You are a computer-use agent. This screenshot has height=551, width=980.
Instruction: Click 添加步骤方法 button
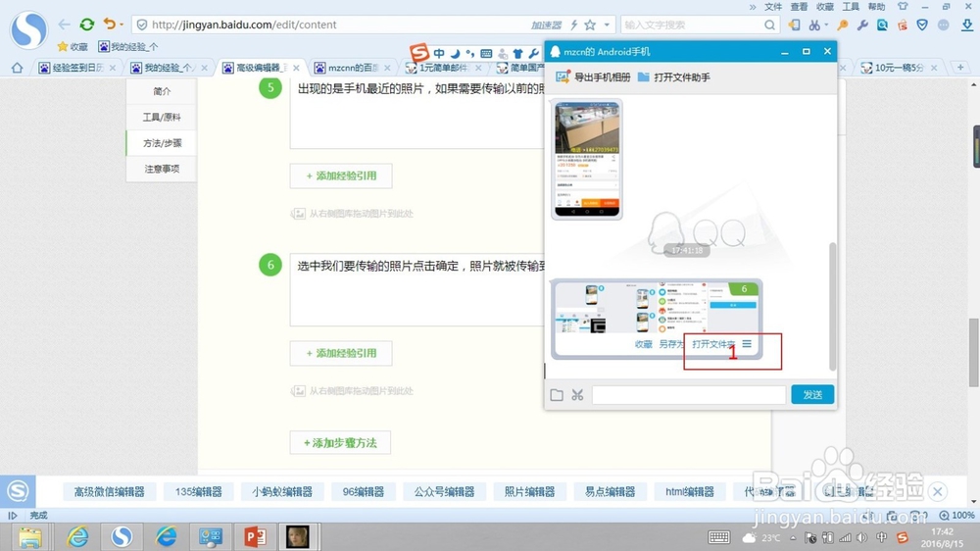click(x=340, y=443)
